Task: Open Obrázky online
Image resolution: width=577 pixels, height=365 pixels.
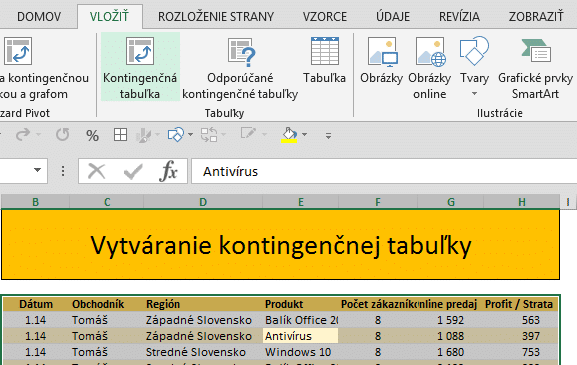Action: [429, 67]
